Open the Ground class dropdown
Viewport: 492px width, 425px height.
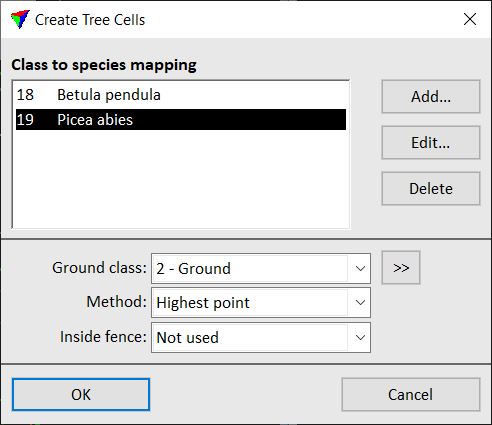coord(261,269)
